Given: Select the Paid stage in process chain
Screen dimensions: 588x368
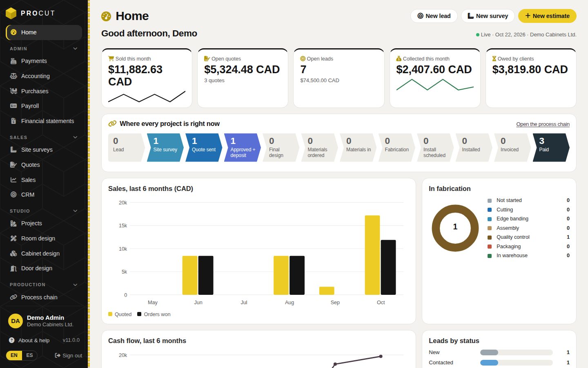Looking at the screenshot, I should tap(551, 148).
